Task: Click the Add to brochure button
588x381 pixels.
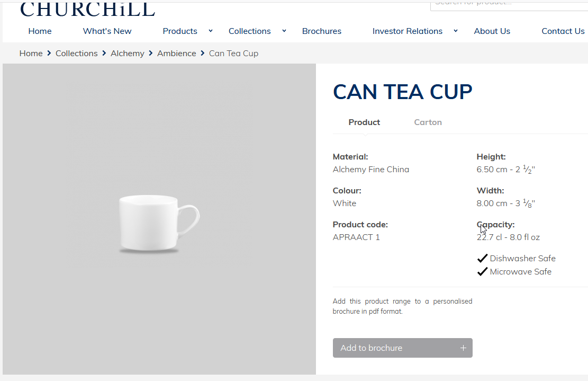Action: [402, 348]
